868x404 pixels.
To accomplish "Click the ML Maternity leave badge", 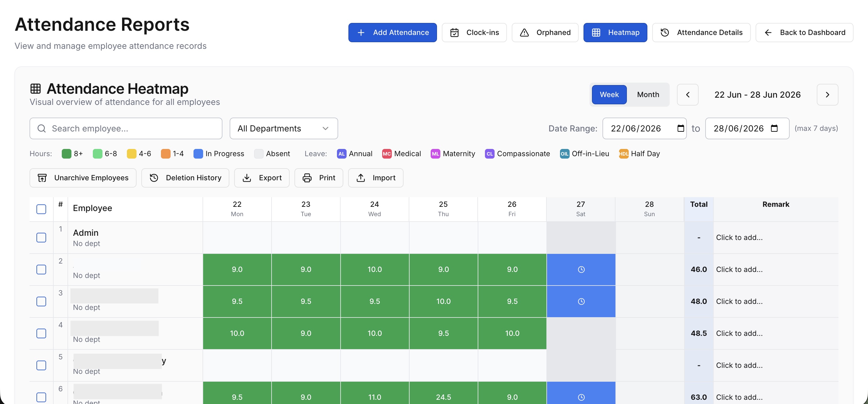I will click(435, 154).
